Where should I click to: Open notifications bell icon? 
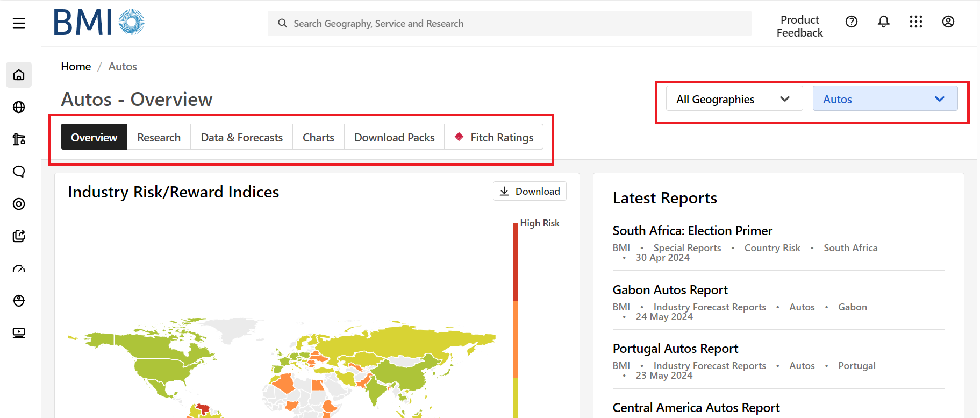[x=884, y=22]
